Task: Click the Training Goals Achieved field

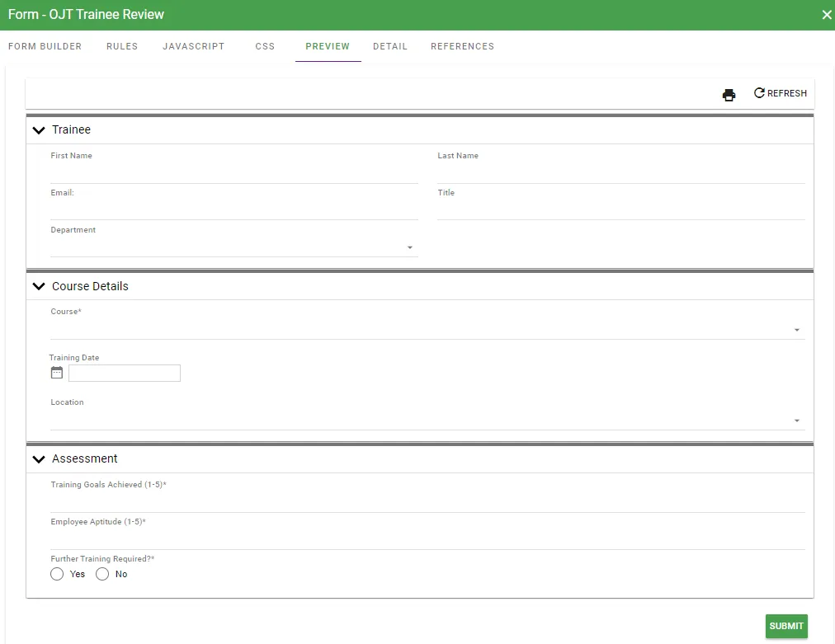Action: (427, 502)
